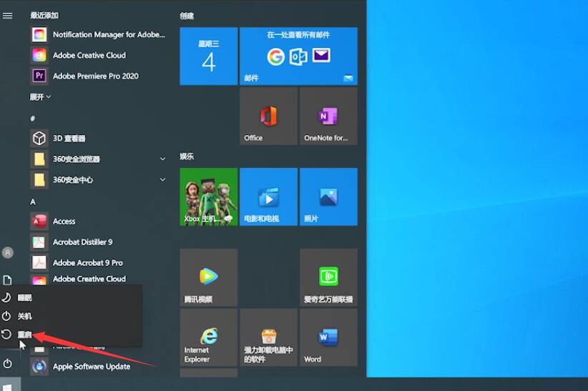Open the 强力卸载电脑中的软件 tile

[268, 337]
